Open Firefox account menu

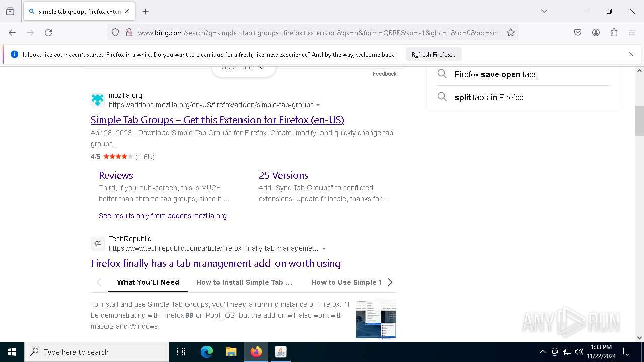click(x=596, y=33)
